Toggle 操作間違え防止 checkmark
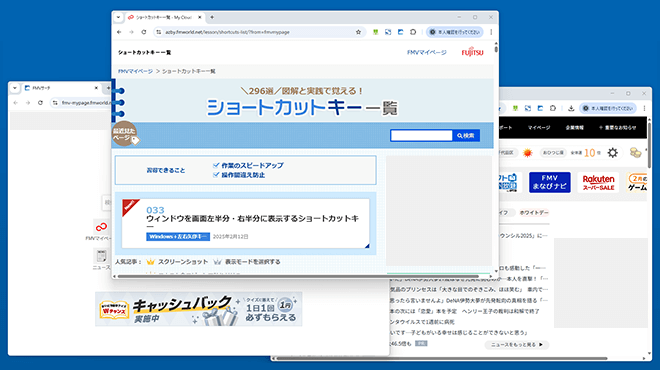 (x=216, y=175)
